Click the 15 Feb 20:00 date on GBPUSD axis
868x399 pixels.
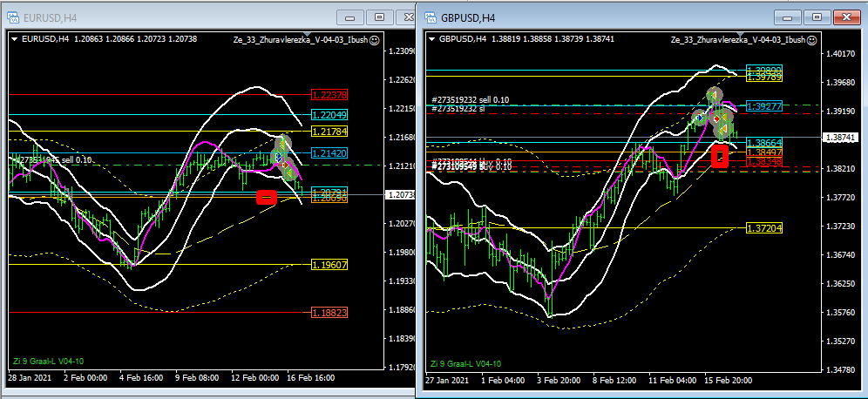(x=728, y=381)
